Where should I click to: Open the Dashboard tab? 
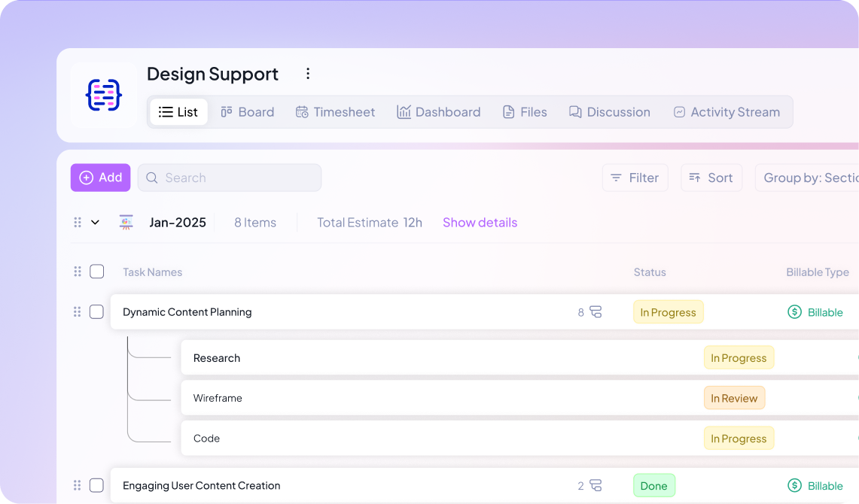coord(439,112)
